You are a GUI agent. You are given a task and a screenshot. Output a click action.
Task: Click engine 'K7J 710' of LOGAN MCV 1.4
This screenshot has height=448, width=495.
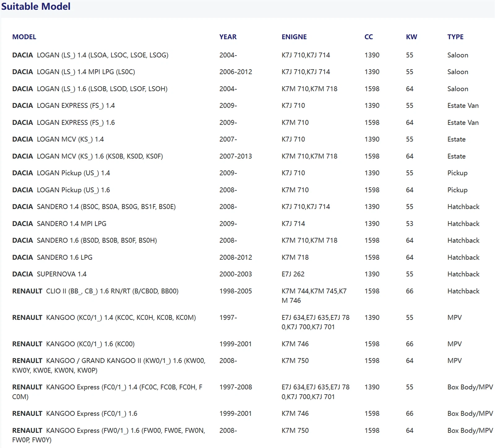(x=293, y=139)
